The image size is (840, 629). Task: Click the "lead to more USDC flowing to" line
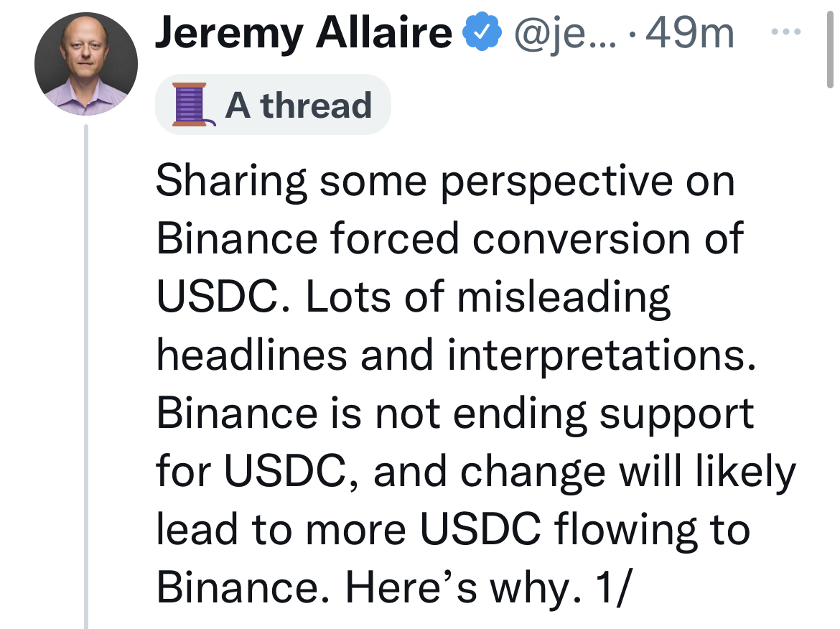tap(452, 529)
